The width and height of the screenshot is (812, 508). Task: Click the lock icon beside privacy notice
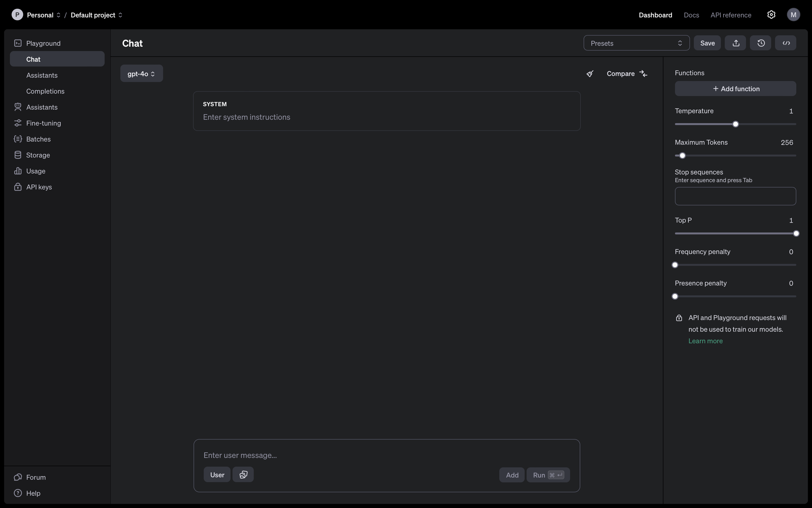(x=679, y=318)
